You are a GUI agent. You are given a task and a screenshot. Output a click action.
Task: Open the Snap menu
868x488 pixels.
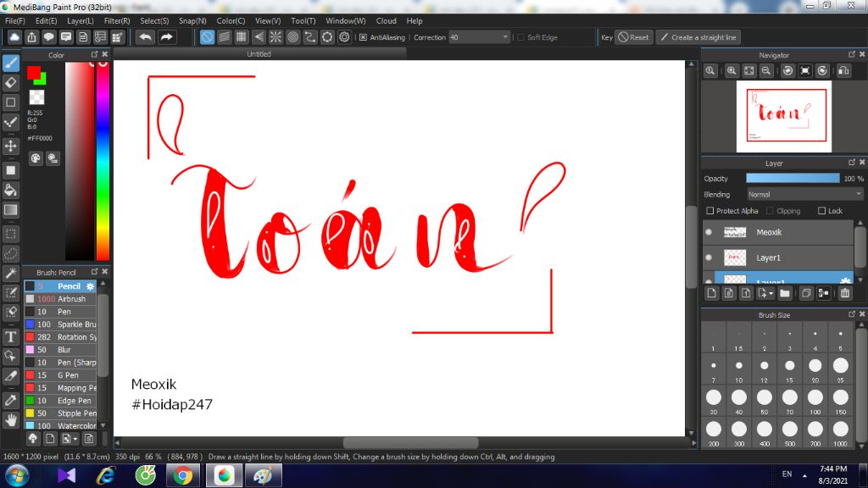click(x=192, y=20)
